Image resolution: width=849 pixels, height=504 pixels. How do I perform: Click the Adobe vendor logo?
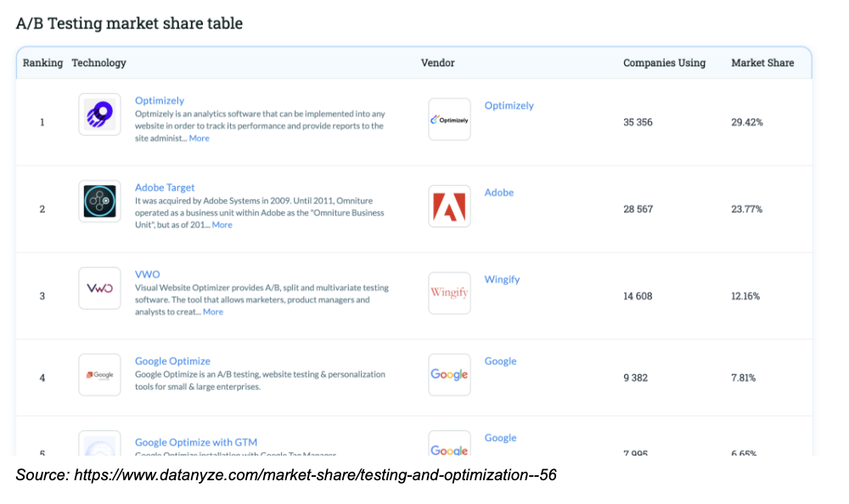pos(449,206)
